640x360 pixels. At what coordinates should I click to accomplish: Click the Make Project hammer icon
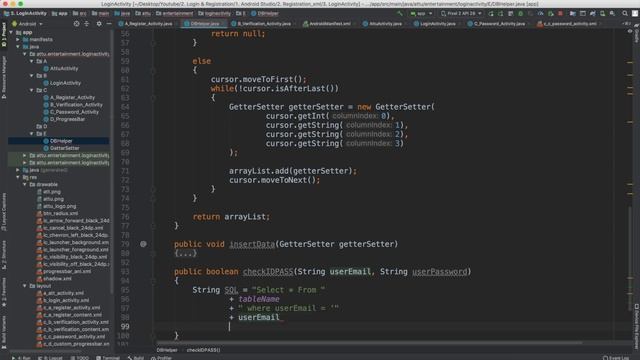tap(400, 13)
